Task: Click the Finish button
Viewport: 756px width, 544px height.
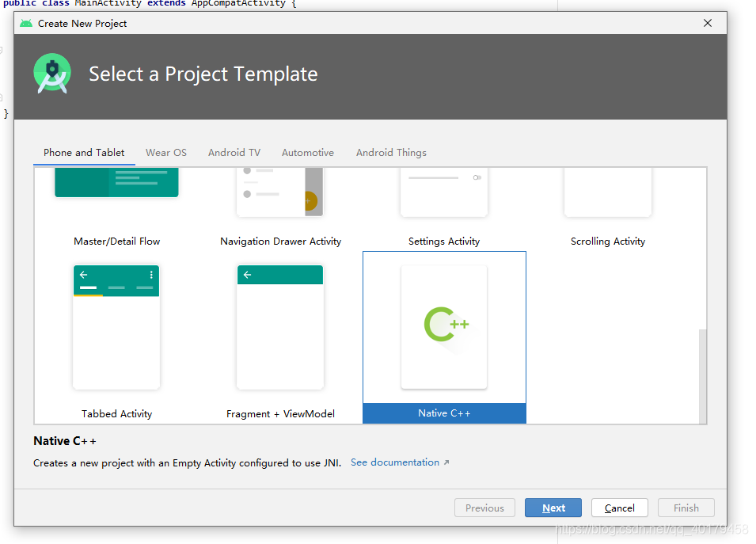Action: click(x=686, y=508)
